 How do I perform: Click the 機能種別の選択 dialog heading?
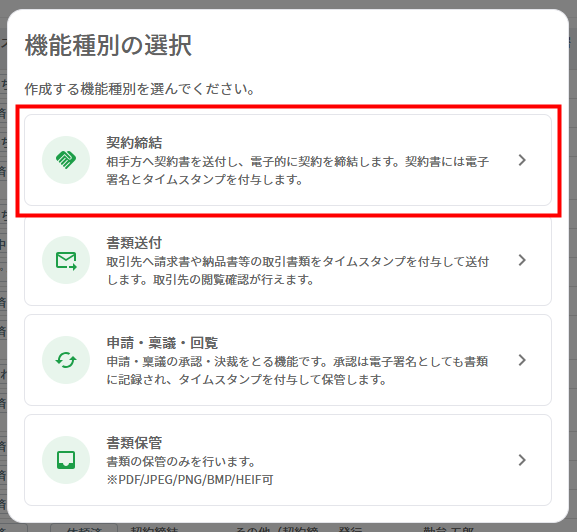tap(108, 46)
